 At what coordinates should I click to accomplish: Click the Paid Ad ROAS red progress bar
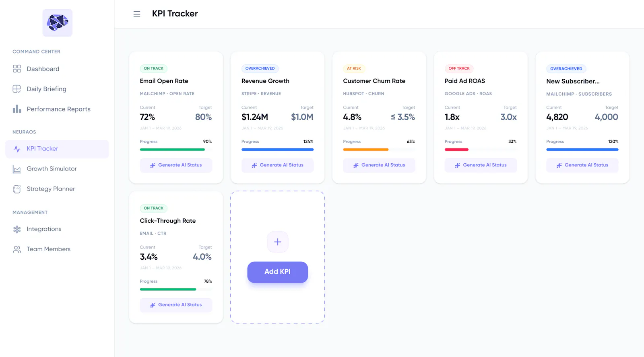point(456,150)
